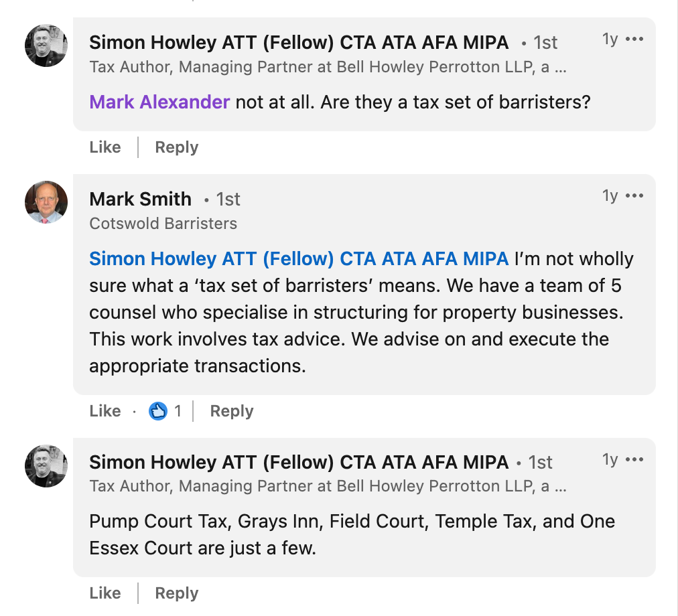Reply to the Pump Court Tax comment
This screenshot has height=616, width=678.
[176, 593]
